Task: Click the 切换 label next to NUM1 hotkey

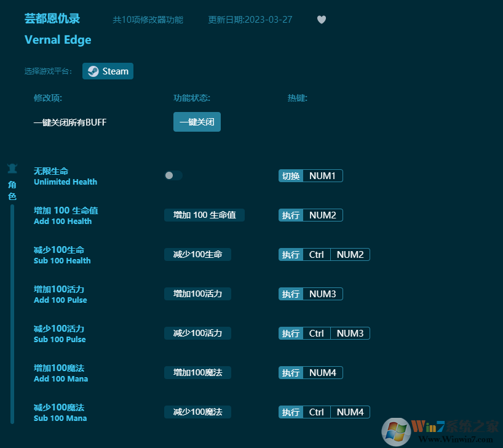Action: pyautogui.click(x=290, y=175)
